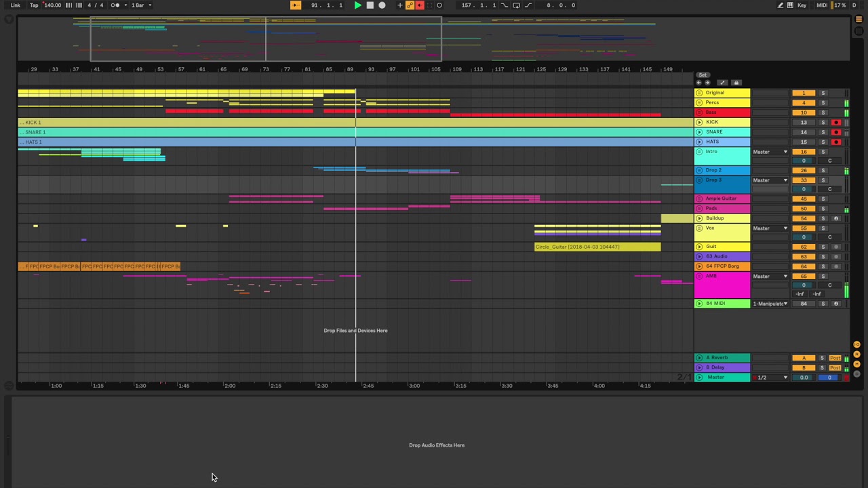Toggle Optimize Arrangement Height icon
Viewport: 868px width, 488px height.
(x=722, y=83)
